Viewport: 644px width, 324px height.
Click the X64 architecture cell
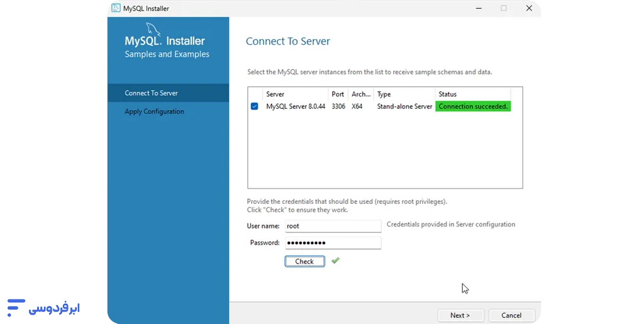tap(357, 106)
